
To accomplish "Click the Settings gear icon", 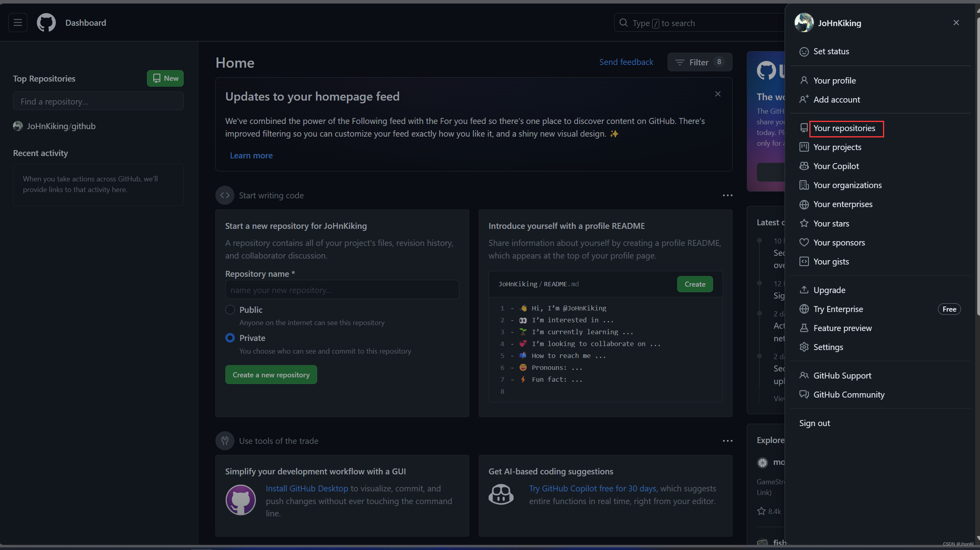I will click(x=804, y=347).
